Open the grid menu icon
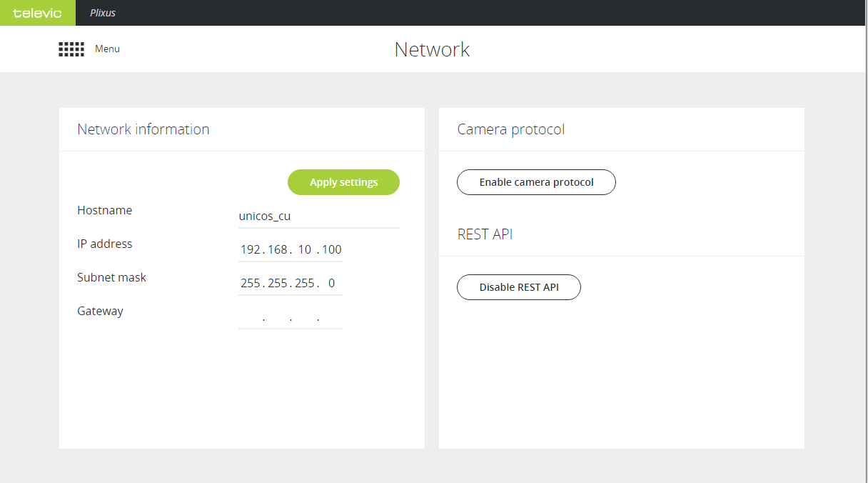 pyautogui.click(x=71, y=49)
